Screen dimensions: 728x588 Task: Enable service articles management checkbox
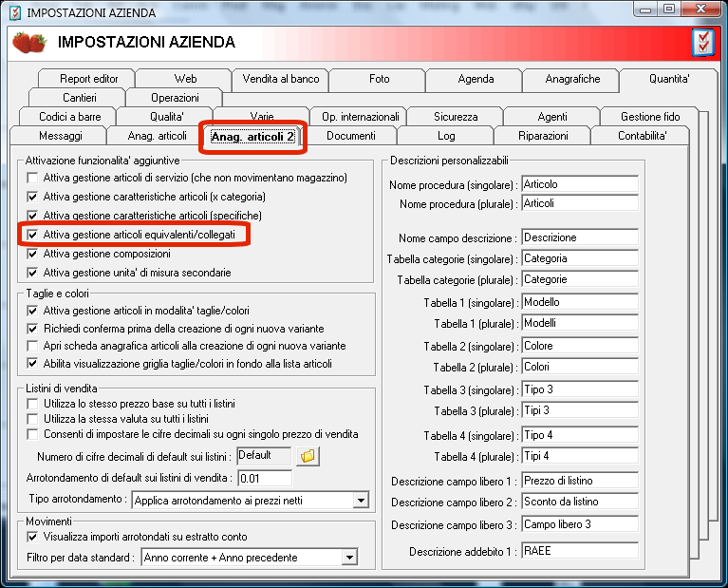(32, 178)
